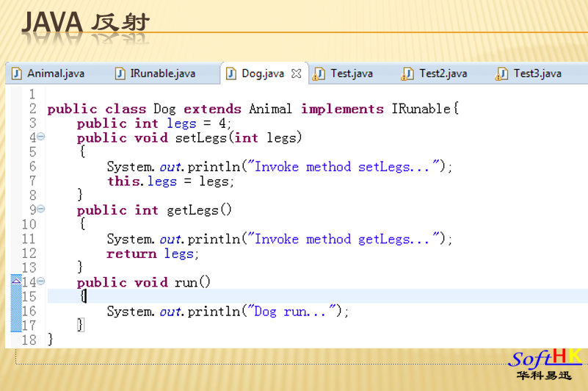Click the closing brace on line 17

[80, 325]
